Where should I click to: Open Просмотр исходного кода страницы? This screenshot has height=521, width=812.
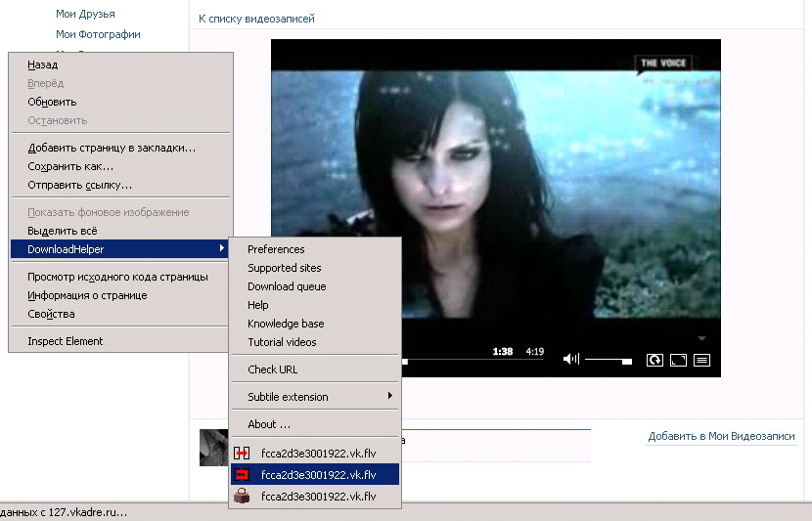117,277
